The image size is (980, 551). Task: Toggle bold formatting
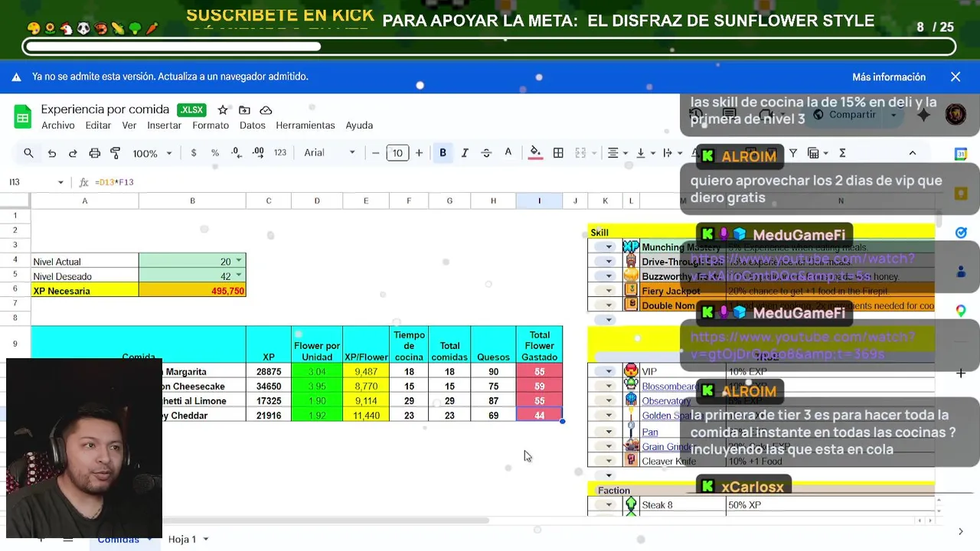pyautogui.click(x=443, y=153)
